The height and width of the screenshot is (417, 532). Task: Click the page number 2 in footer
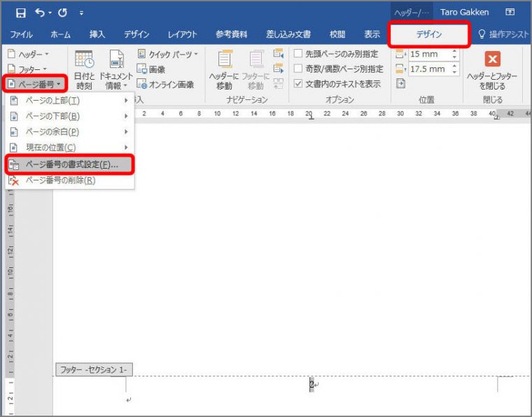tap(311, 384)
